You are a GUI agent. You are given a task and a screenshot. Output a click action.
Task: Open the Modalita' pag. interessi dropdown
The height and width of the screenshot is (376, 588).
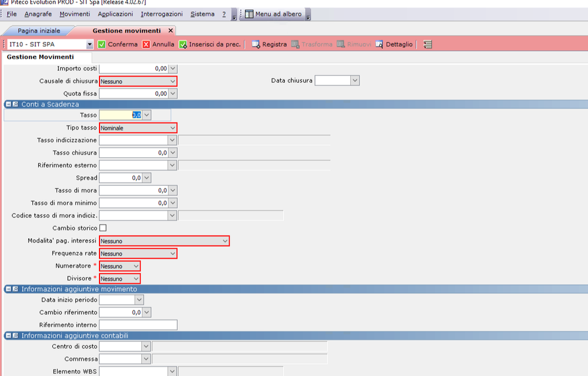pos(164,241)
